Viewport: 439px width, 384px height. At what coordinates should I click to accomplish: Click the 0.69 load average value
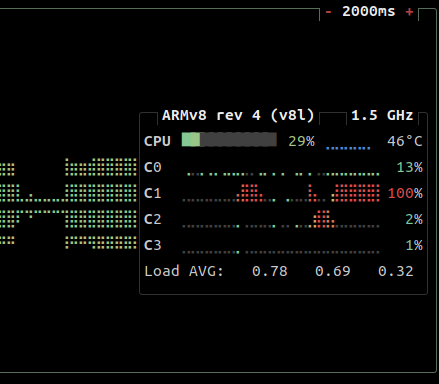coord(333,271)
